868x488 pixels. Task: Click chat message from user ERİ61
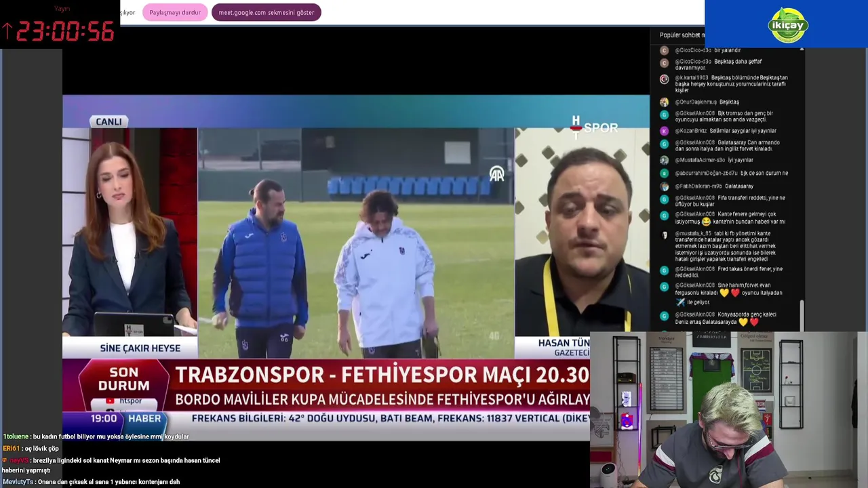[31, 449]
